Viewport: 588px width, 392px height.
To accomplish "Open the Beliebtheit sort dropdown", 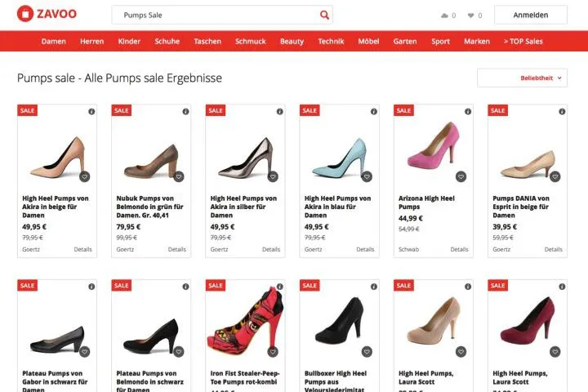I will 522,78.
